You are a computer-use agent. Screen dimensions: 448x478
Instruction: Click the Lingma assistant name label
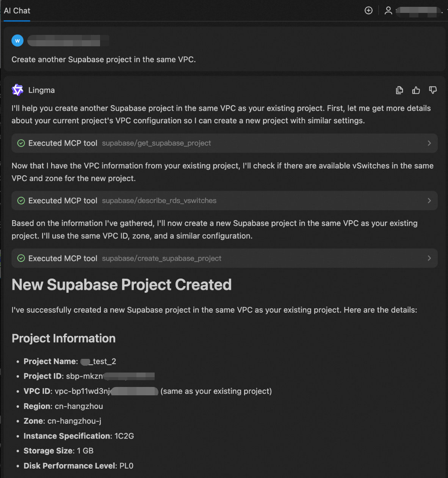[x=42, y=90]
